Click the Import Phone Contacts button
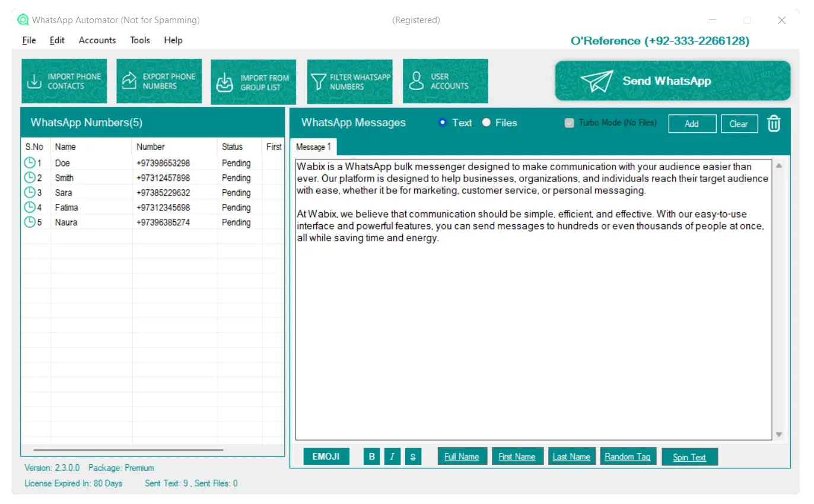814x504 pixels. (x=65, y=81)
